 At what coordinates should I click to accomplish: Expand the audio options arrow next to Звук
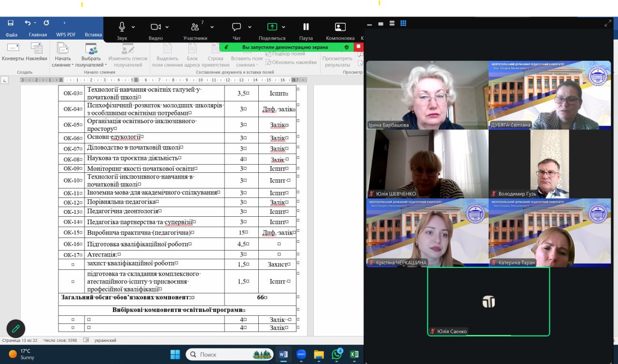pyautogui.click(x=133, y=27)
